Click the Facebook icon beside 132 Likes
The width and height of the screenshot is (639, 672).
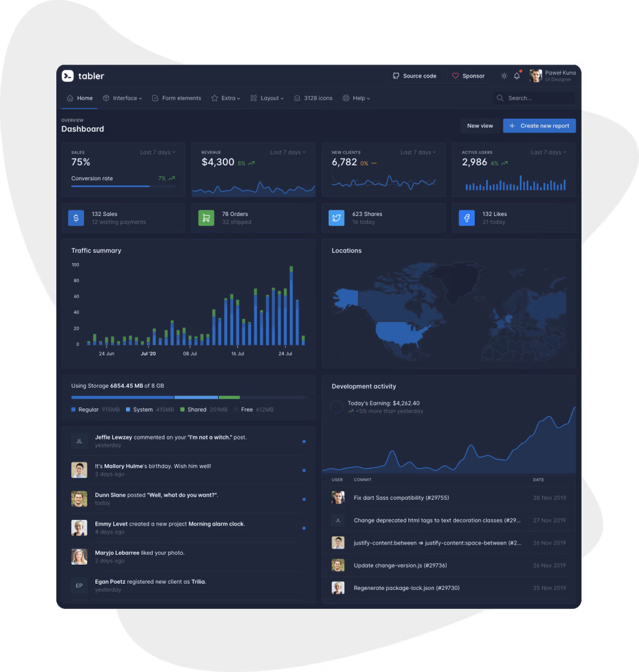(466, 217)
